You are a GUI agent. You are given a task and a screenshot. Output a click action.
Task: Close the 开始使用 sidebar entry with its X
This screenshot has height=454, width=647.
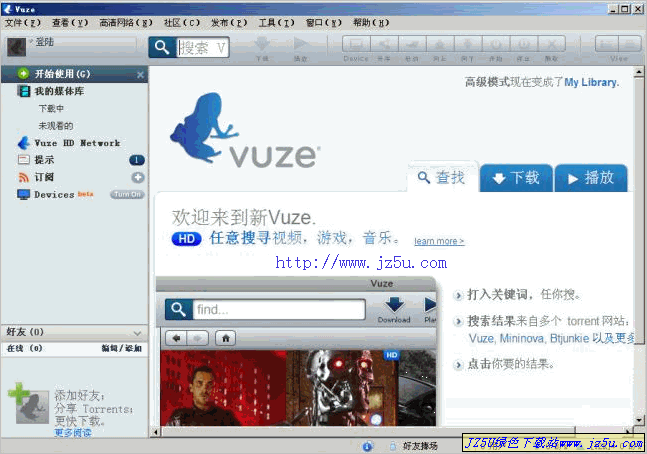(140, 75)
